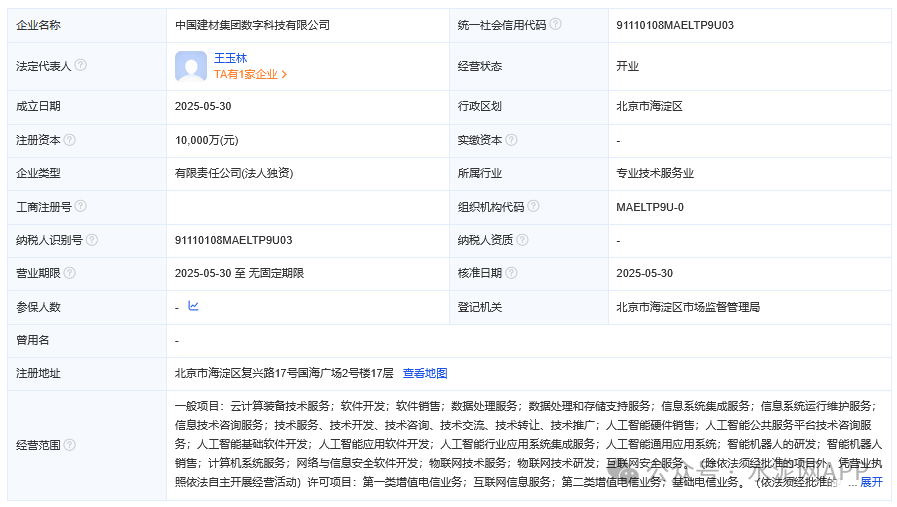The width and height of the screenshot is (897, 507).
Task: Click the 专业技术服务业 industry value
Action: pyautogui.click(x=655, y=173)
